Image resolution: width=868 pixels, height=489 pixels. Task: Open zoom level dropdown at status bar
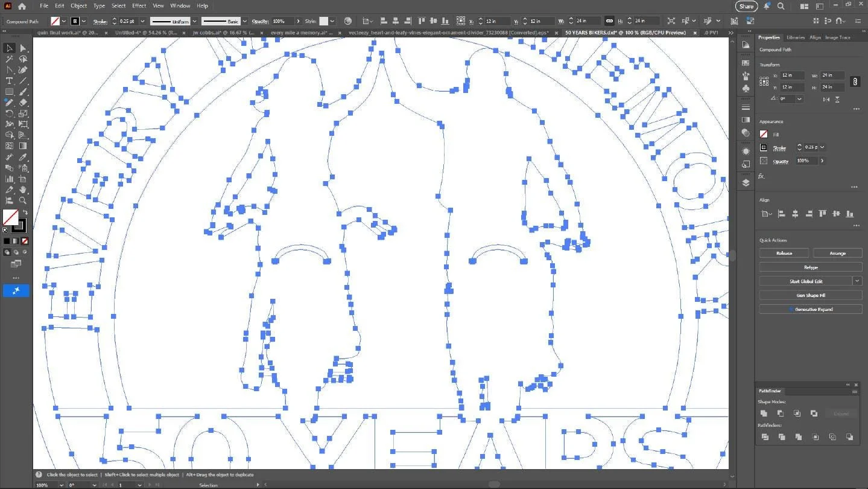click(x=61, y=485)
